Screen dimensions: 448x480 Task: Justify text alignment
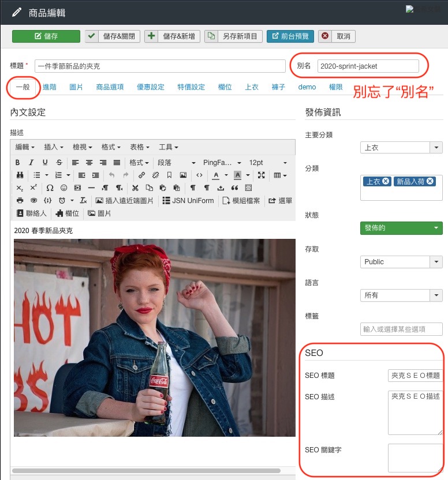click(117, 163)
